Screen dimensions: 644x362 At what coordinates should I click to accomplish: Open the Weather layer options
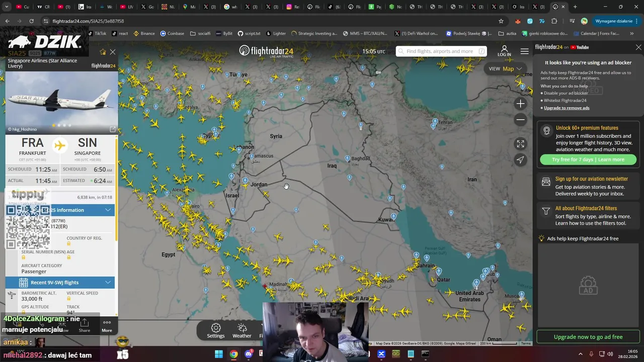point(242,331)
